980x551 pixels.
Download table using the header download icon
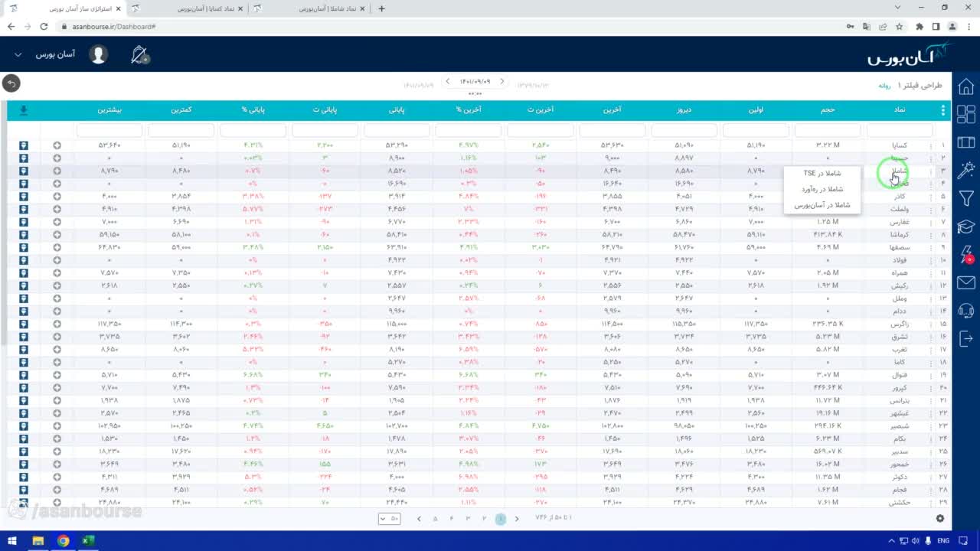tap(24, 110)
